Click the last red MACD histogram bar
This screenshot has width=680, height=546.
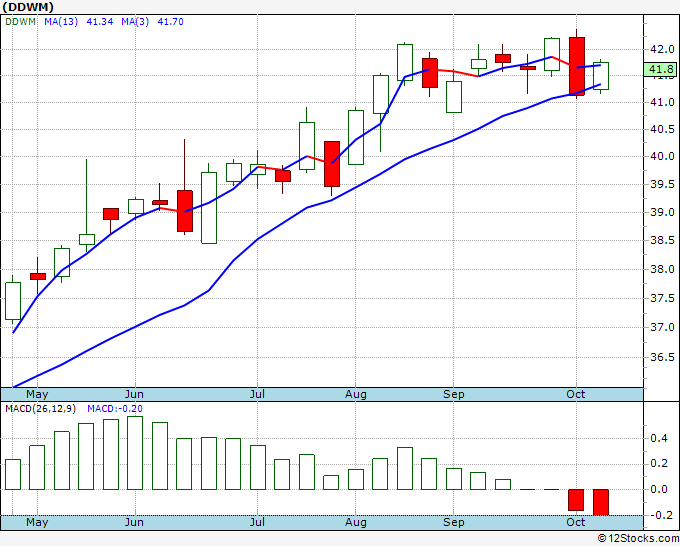point(601,502)
